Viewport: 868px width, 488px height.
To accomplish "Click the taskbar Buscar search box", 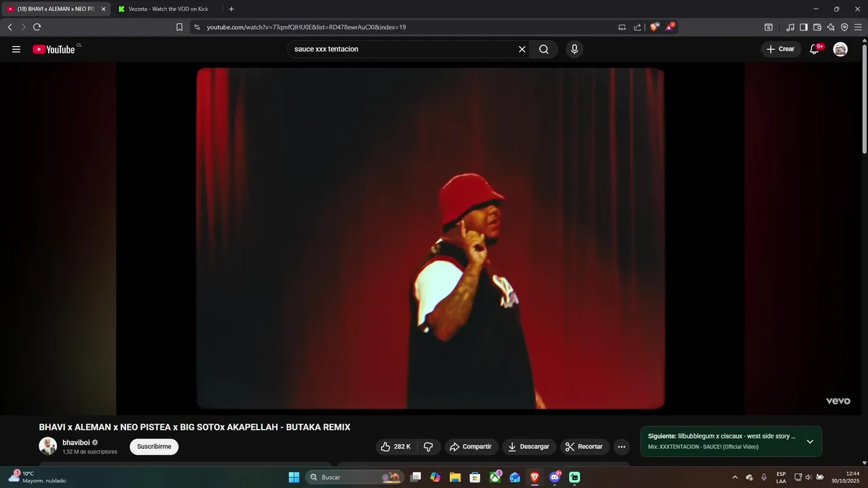I will pyautogui.click(x=354, y=477).
